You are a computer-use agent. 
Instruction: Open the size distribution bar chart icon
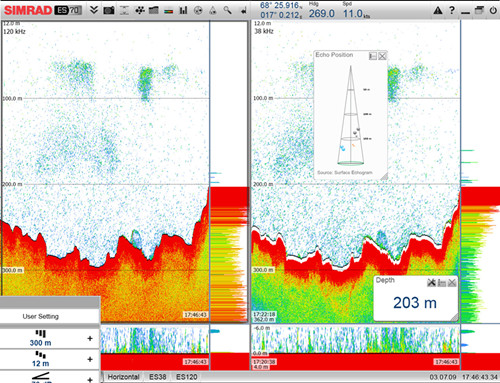(x=183, y=11)
